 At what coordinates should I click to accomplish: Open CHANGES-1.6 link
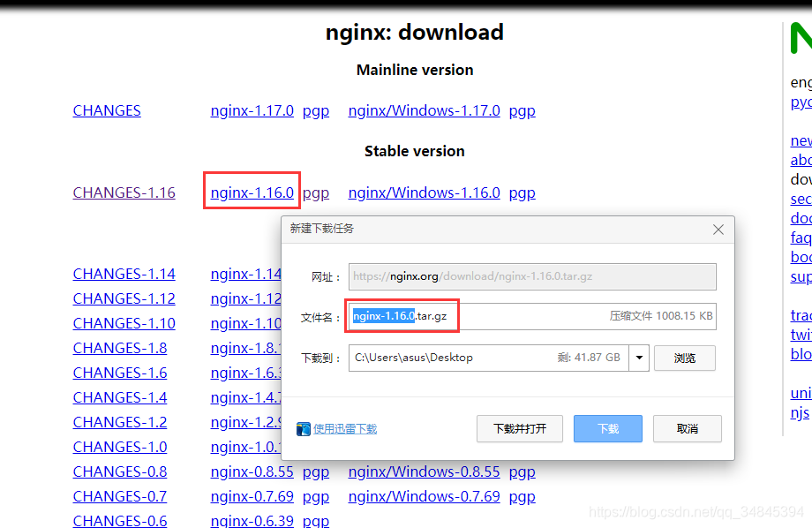point(120,373)
